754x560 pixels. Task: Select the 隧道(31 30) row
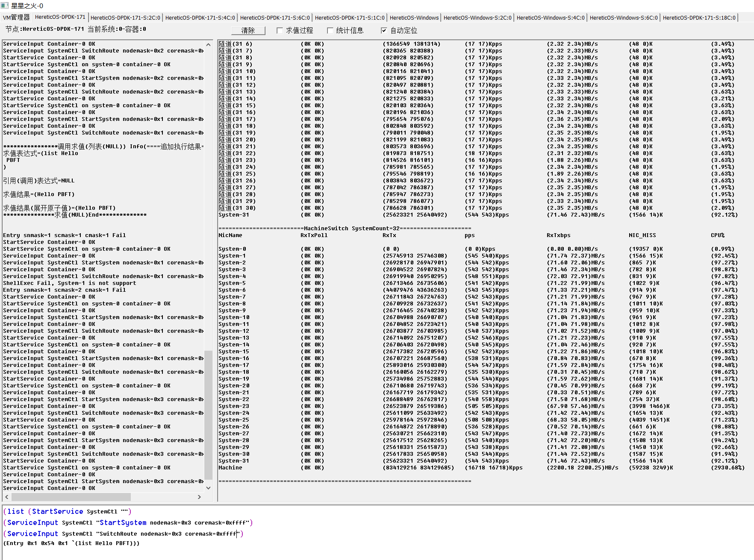click(477, 208)
